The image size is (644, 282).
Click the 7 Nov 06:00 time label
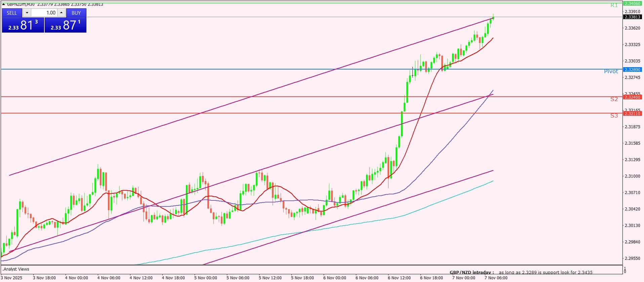(x=496, y=278)
